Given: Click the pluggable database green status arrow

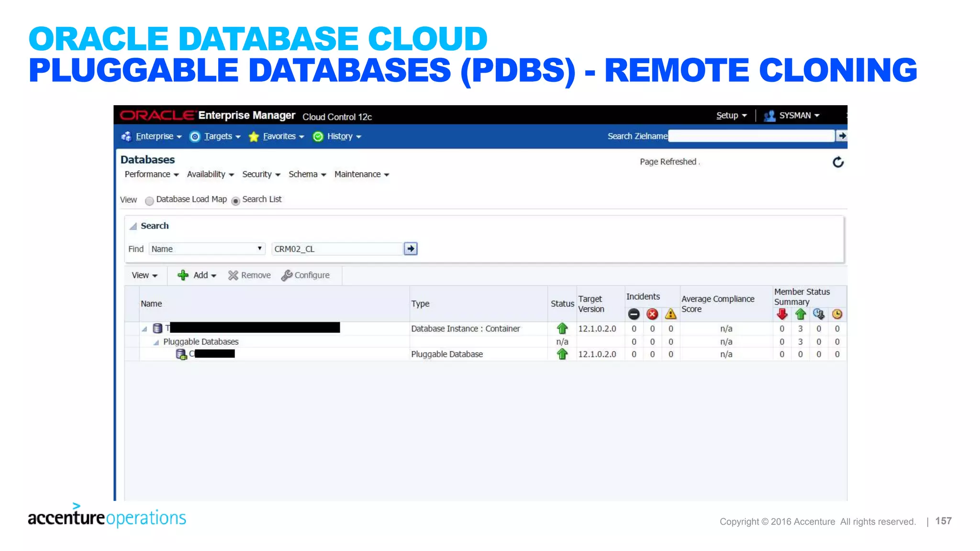Looking at the screenshot, I should click(x=562, y=354).
